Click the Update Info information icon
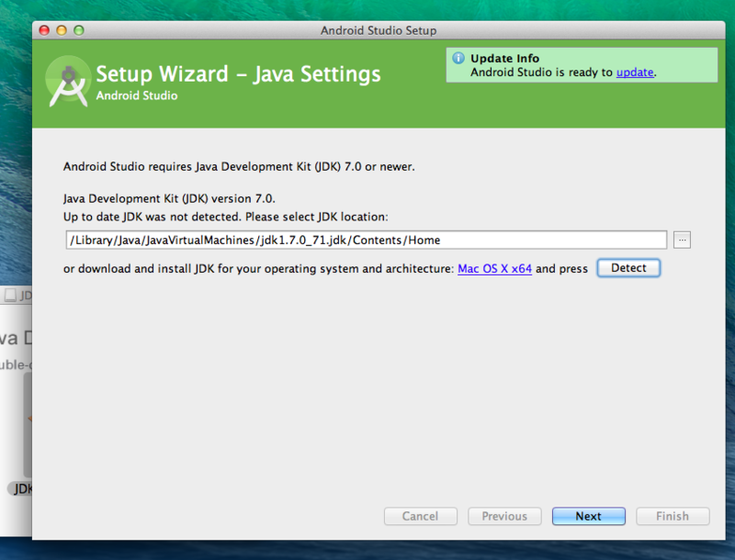Image resolution: width=735 pixels, height=560 pixels. pyautogui.click(x=458, y=58)
